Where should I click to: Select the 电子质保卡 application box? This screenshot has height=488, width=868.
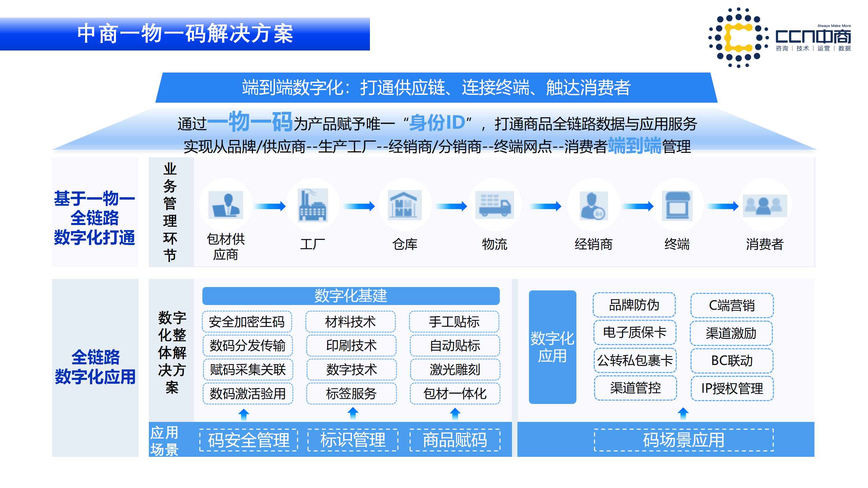click(x=635, y=332)
